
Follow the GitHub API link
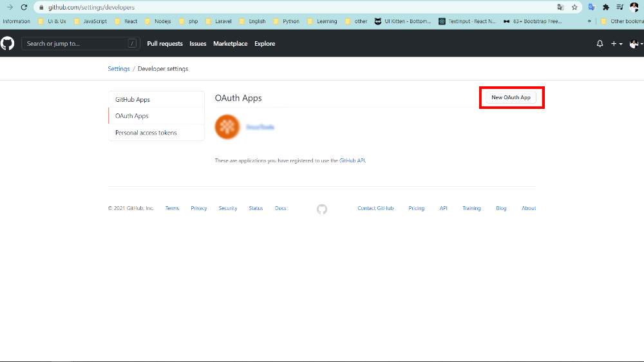352,160
